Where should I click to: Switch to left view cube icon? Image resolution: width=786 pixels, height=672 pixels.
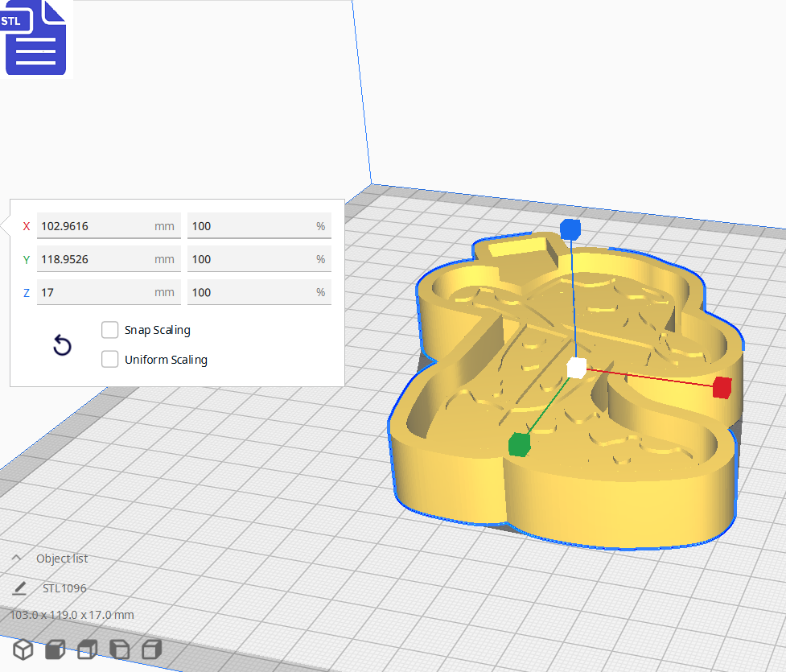pyautogui.click(x=119, y=649)
